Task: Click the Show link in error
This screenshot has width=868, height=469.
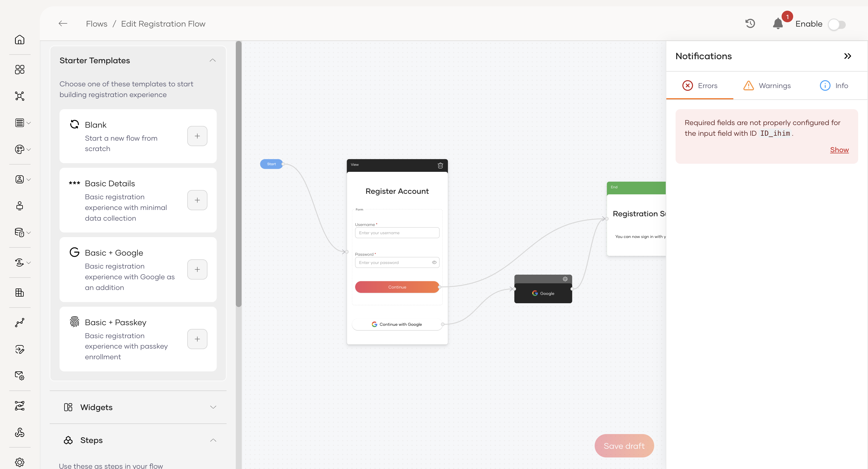Action: [x=839, y=150]
